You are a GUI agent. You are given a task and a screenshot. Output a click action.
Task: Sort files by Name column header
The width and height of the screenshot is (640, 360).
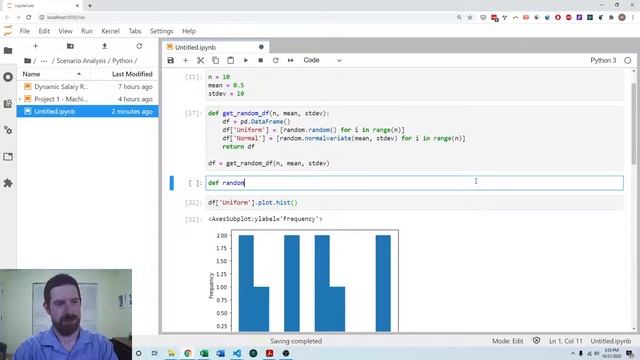click(x=52, y=74)
